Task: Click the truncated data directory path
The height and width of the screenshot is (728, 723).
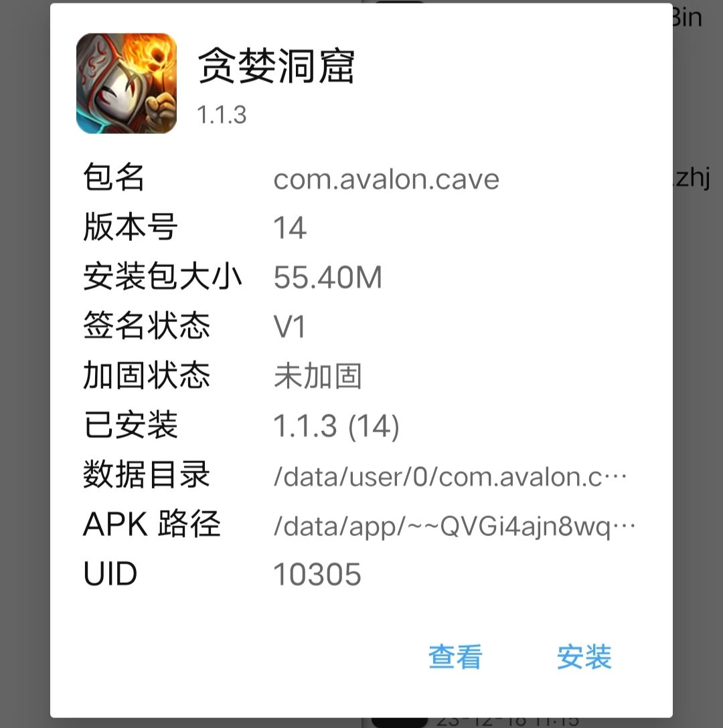Action: coord(450,477)
